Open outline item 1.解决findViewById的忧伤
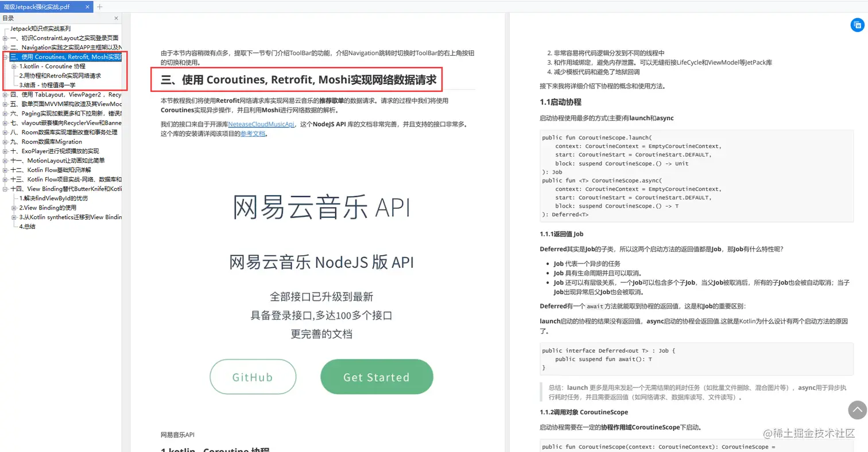Image resolution: width=868 pixels, height=452 pixels. click(x=53, y=198)
